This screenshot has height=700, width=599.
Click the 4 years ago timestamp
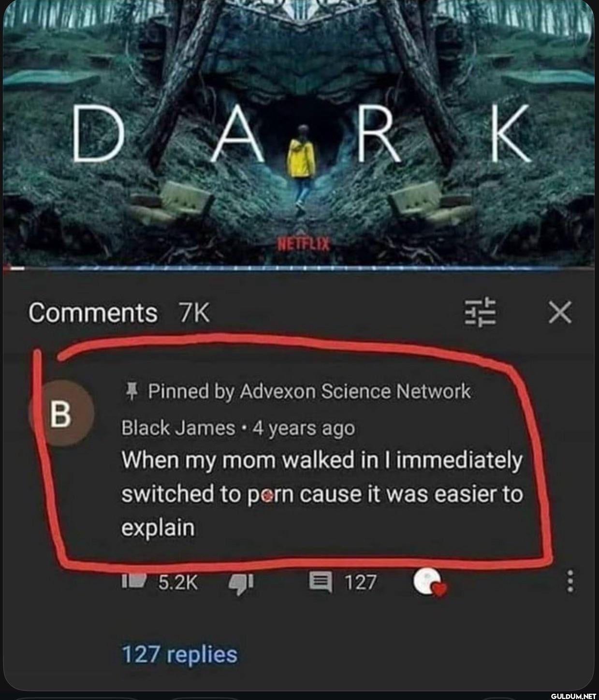coord(304,429)
